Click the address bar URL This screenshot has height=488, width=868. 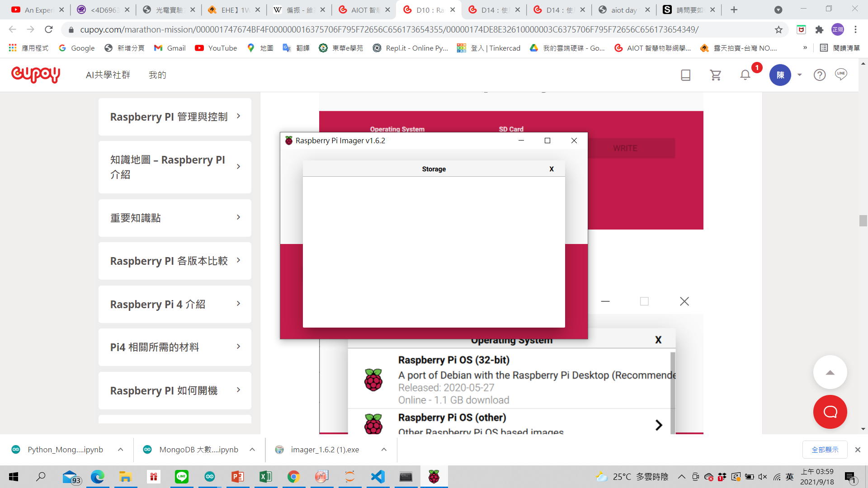coord(389,30)
